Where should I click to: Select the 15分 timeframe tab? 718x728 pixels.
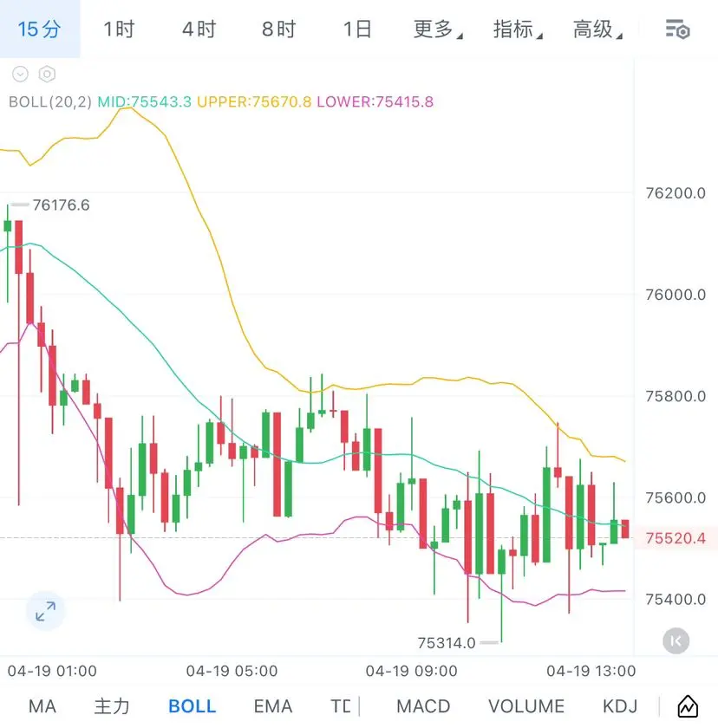(x=40, y=29)
